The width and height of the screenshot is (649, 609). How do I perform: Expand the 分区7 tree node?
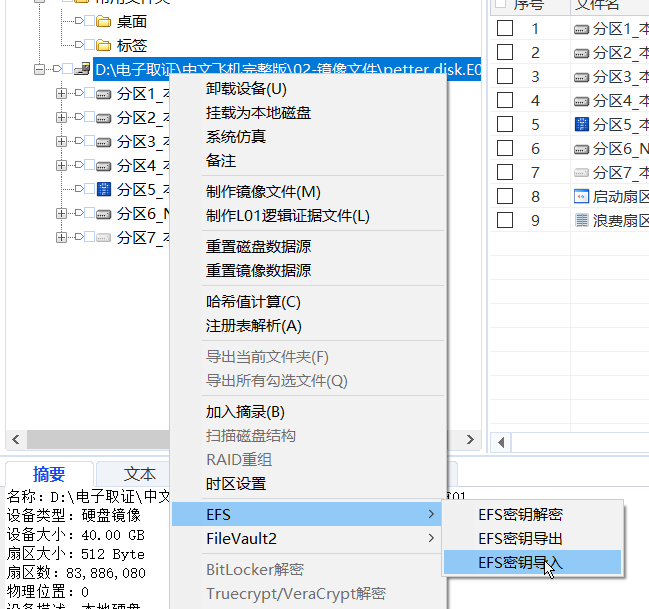(x=61, y=238)
